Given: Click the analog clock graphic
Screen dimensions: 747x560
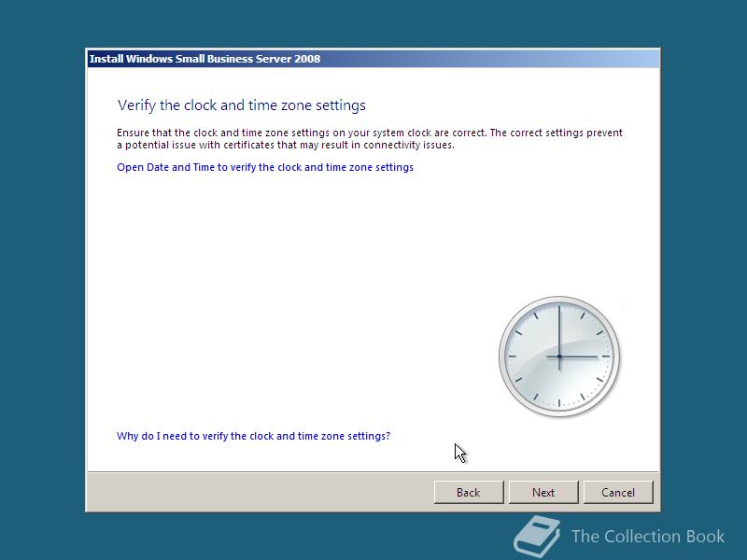Looking at the screenshot, I should [x=559, y=357].
